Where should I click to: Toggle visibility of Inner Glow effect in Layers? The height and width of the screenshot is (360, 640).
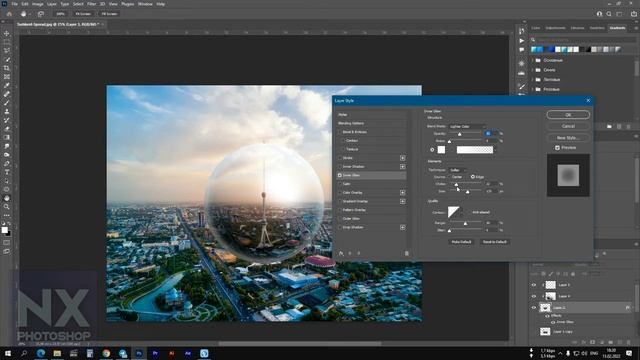(x=553, y=322)
